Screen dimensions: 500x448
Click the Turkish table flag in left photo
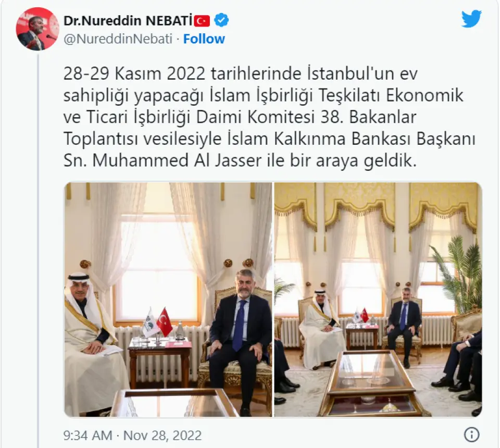click(x=165, y=322)
